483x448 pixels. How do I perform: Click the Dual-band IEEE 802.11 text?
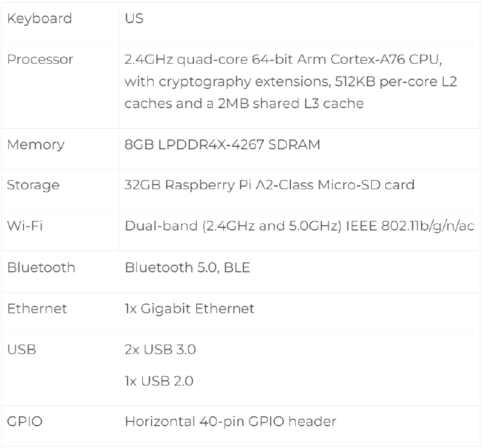click(300, 227)
